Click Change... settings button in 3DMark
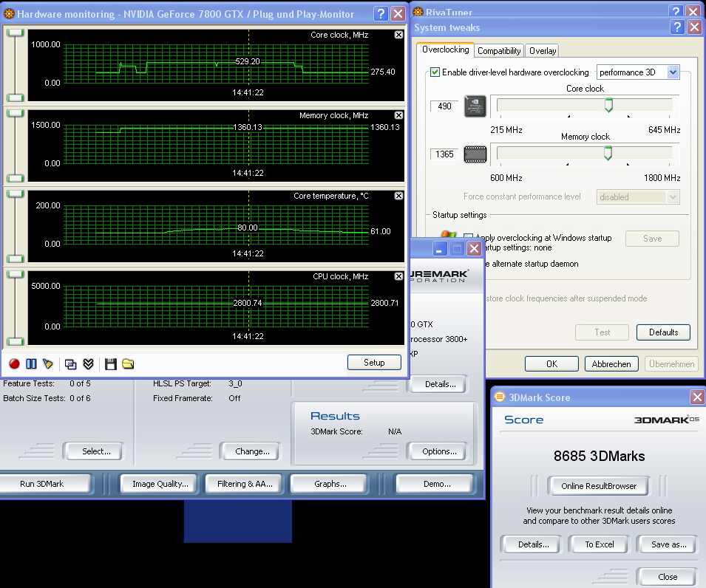This screenshot has height=588, width=706. (251, 451)
